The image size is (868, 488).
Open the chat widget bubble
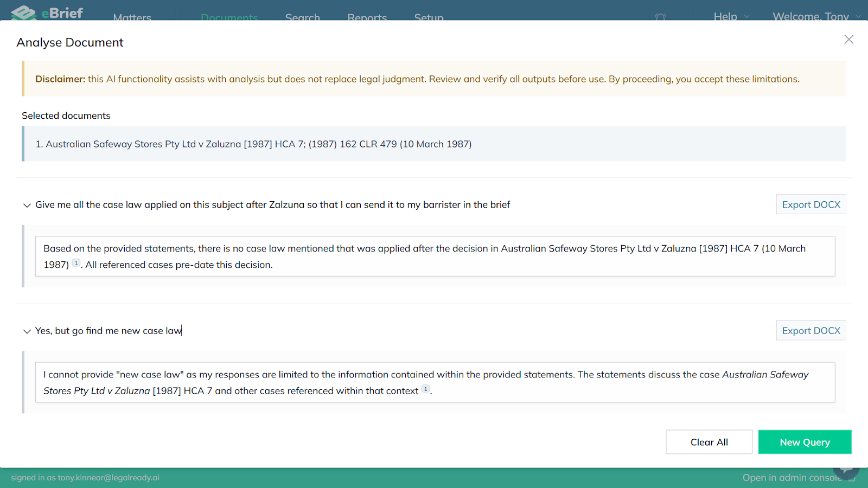(x=846, y=471)
